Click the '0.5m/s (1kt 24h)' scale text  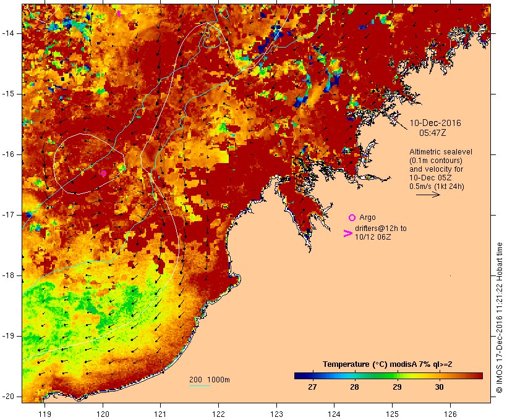coord(437,187)
